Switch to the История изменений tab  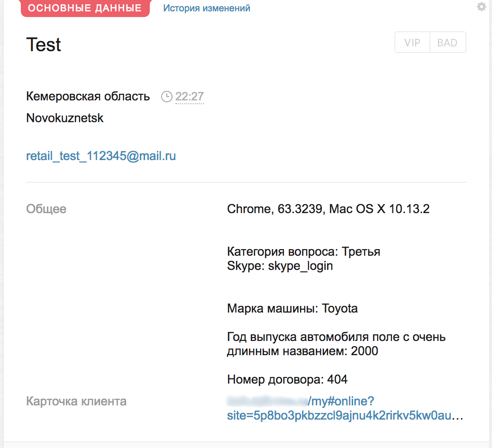[207, 8]
